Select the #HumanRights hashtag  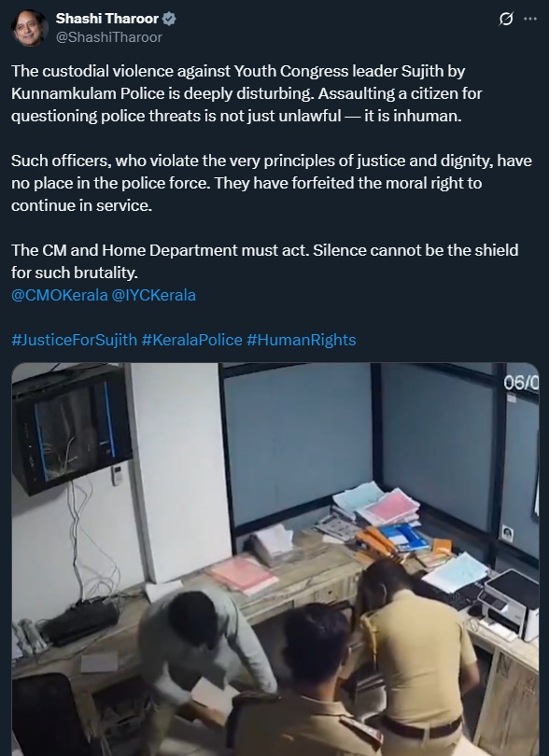click(x=302, y=340)
